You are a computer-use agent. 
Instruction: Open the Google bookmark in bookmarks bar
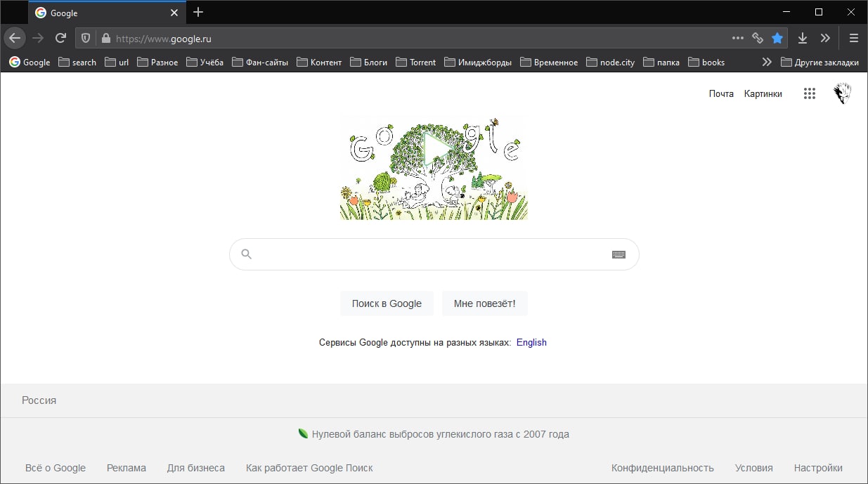coord(30,62)
